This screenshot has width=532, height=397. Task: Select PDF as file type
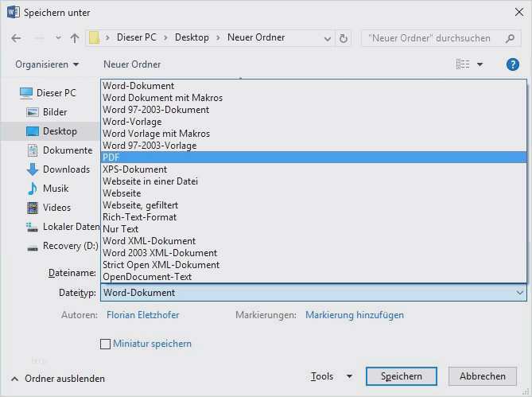click(314, 157)
